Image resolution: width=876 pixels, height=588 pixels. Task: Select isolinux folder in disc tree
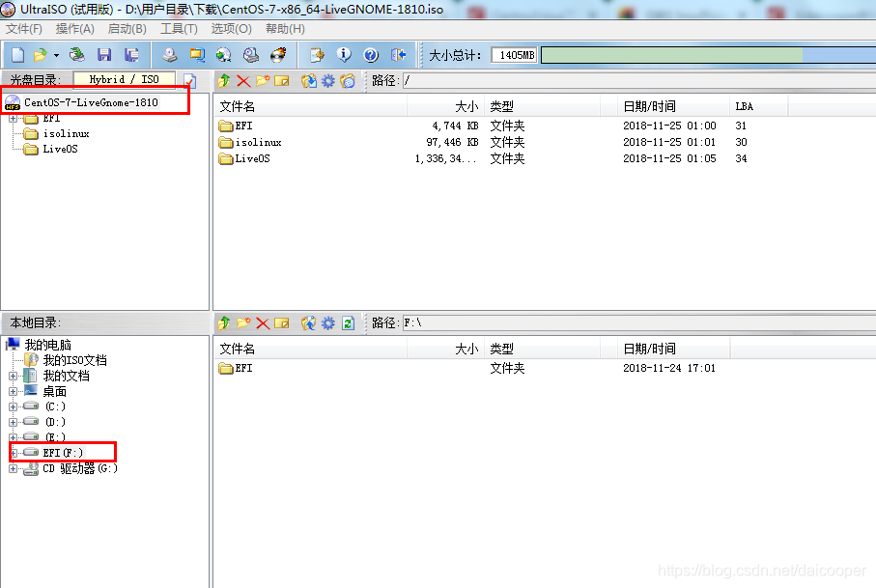tap(66, 133)
